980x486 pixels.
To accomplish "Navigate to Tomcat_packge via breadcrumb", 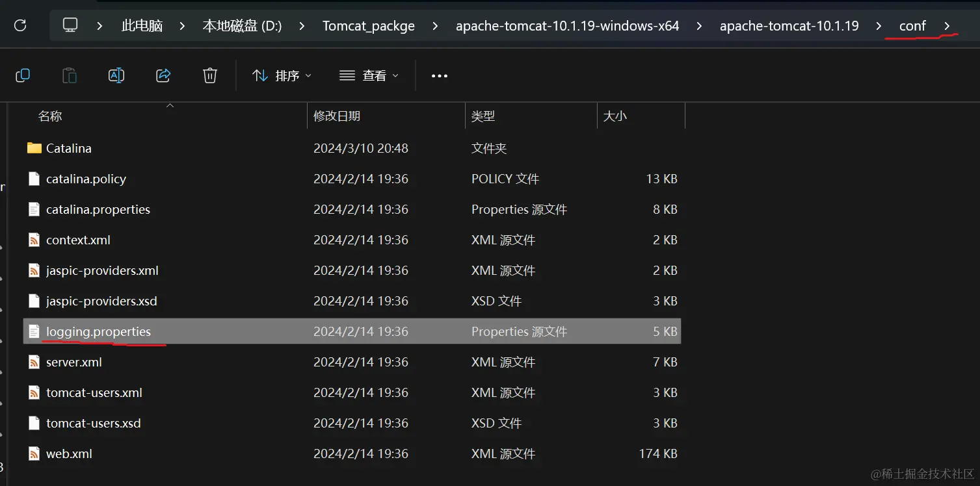I will pyautogui.click(x=368, y=25).
